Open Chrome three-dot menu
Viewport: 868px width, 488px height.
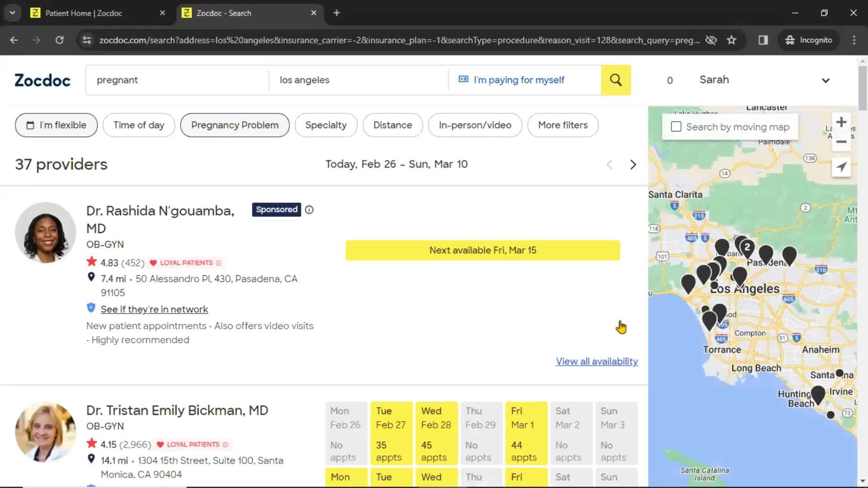tap(854, 40)
